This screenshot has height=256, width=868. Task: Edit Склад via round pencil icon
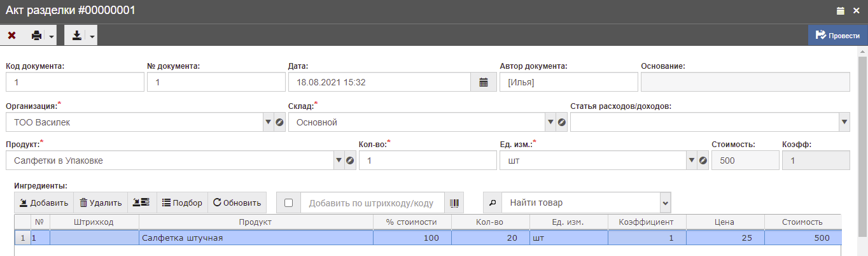pyautogui.click(x=561, y=122)
